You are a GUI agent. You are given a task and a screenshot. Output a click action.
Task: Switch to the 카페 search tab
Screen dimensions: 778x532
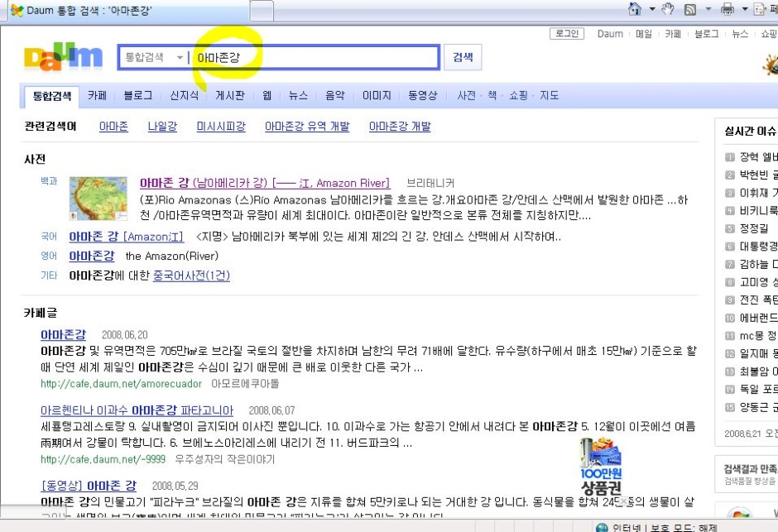click(98, 95)
